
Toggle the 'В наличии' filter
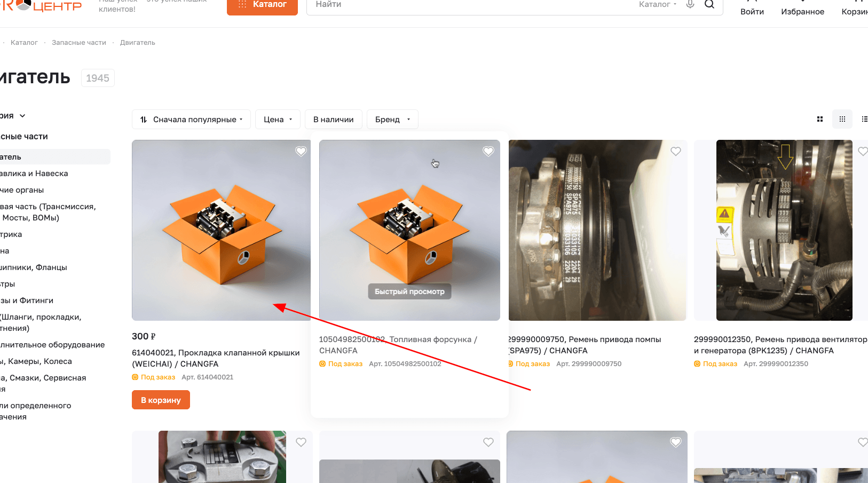tap(334, 120)
